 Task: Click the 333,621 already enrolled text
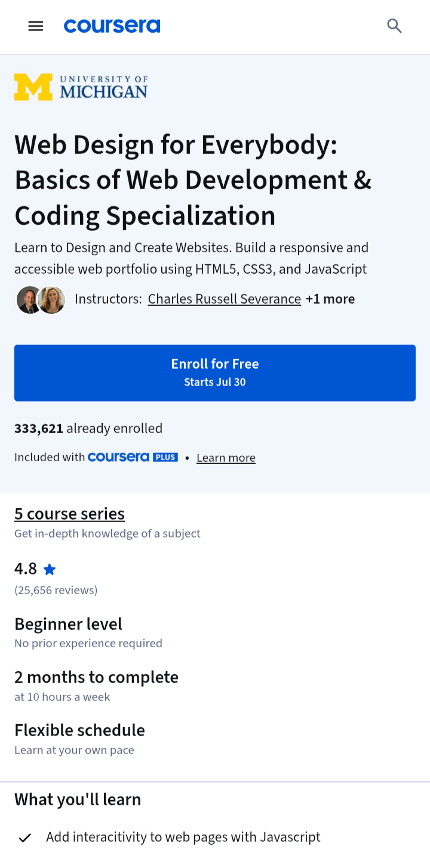pos(88,428)
